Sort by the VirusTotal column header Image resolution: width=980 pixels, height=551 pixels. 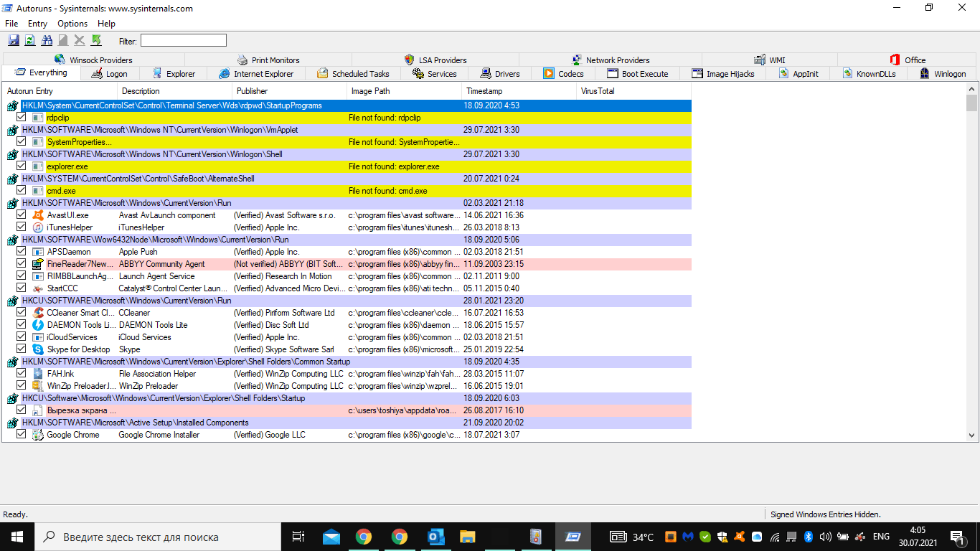tap(634, 91)
